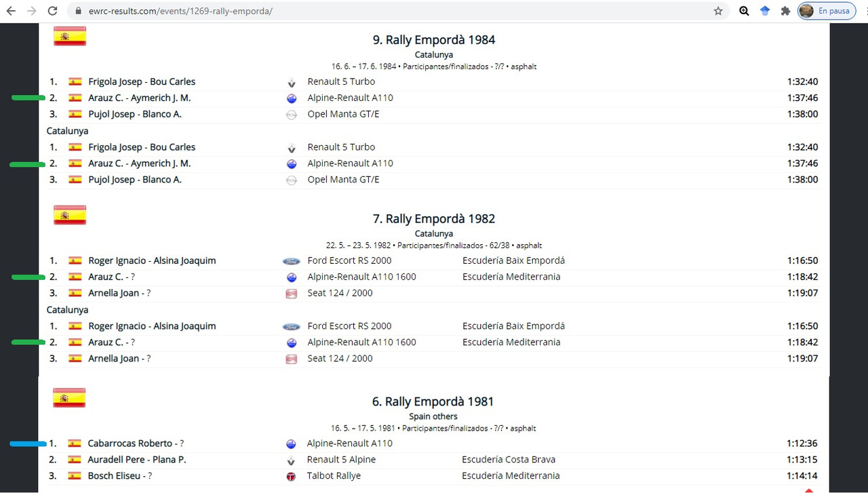Click the Alpine logo in Cabarrocas Roberto's row
The height and width of the screenshot is (493, 868).
coord(291,444)
